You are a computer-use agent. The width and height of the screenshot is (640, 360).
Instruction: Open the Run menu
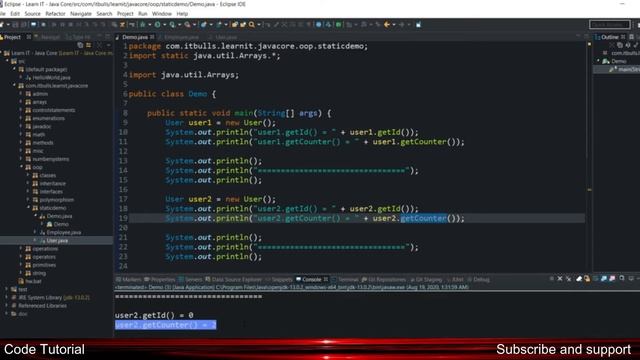tap(142, 13)
